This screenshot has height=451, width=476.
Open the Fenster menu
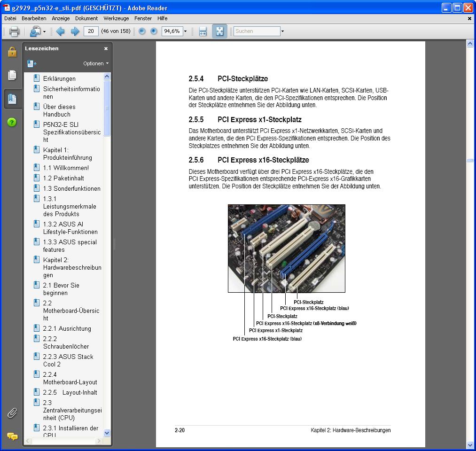(143, 18)
